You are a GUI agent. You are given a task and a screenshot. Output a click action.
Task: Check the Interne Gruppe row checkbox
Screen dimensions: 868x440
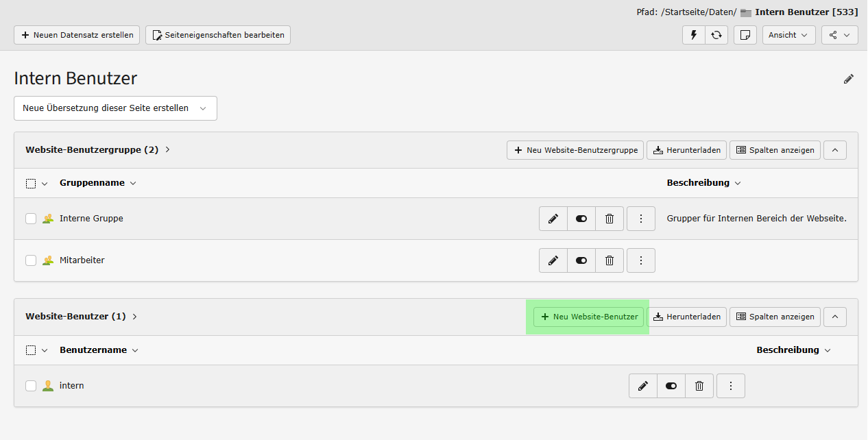31,219
